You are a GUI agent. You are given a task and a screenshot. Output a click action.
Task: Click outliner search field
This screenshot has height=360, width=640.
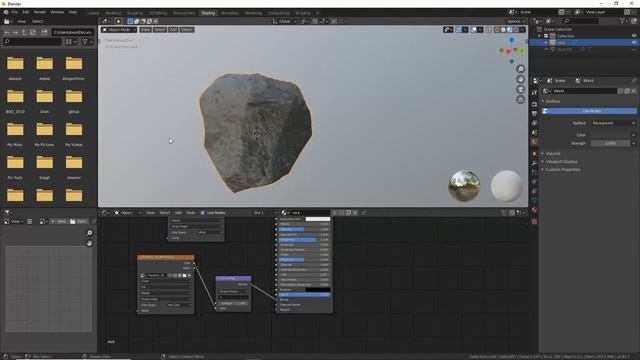[581, 21]
